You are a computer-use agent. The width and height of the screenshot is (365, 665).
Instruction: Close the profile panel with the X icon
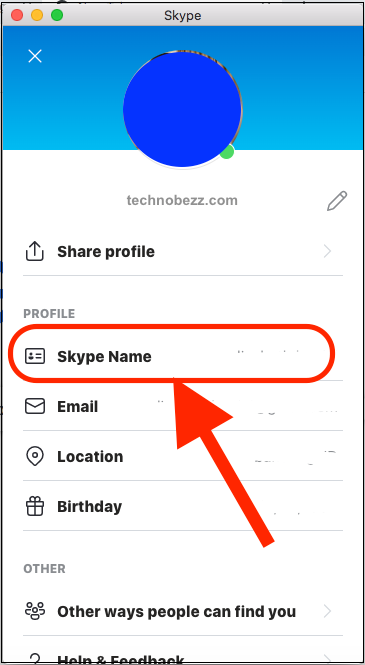click(x=35, y=56)
